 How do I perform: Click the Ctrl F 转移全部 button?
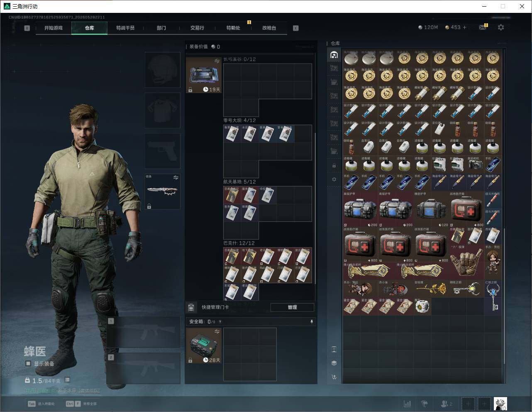[x=82, y=404]
